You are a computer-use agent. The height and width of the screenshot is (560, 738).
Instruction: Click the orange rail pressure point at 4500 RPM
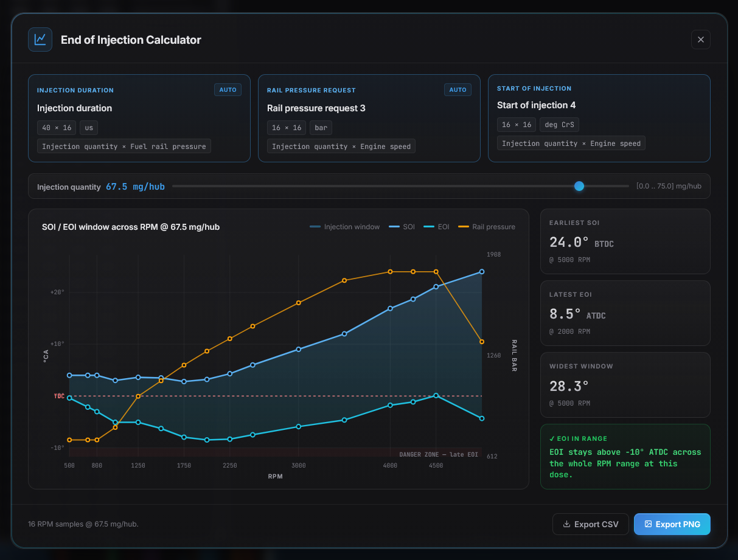pos(436,272)
